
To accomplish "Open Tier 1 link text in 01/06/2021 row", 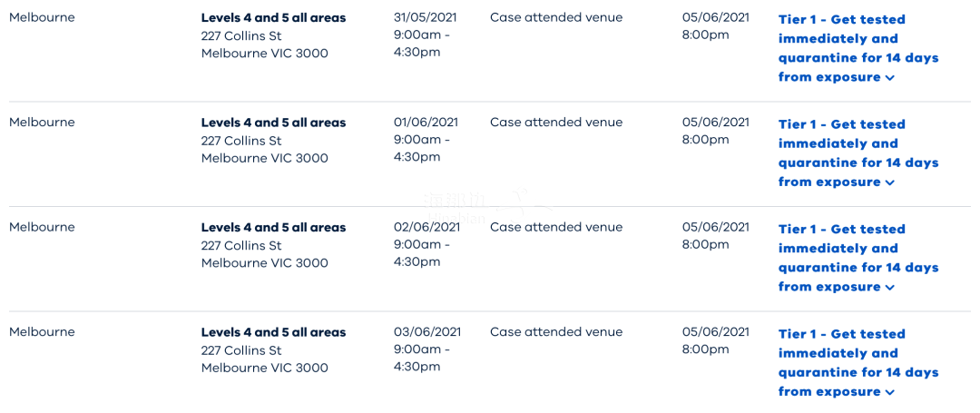I will [x=858, y=153].
